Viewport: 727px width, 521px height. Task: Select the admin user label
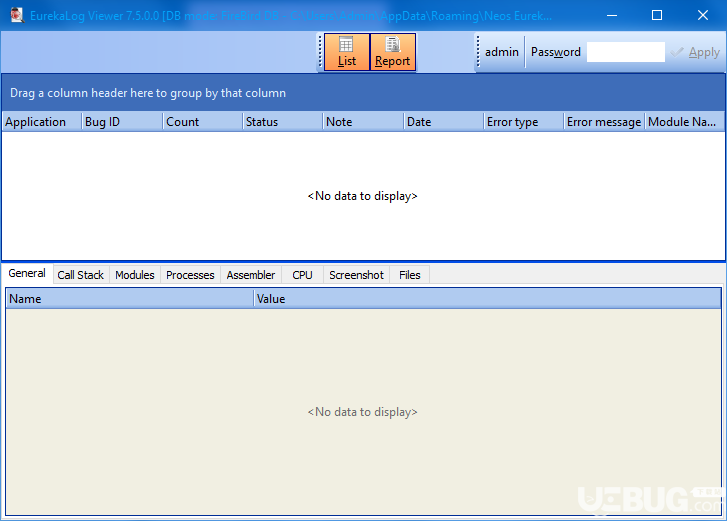click(x=502, y=52)
